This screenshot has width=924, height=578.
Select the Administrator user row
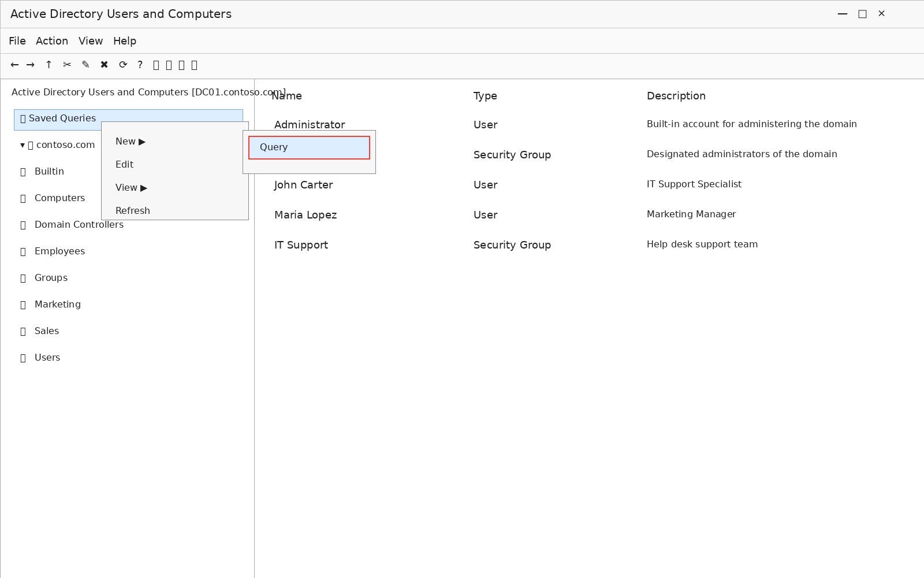pos(310,125)
